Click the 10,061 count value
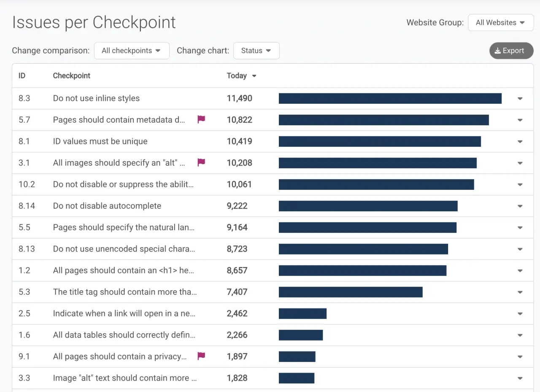540x392 pixels. coord(239,184)
